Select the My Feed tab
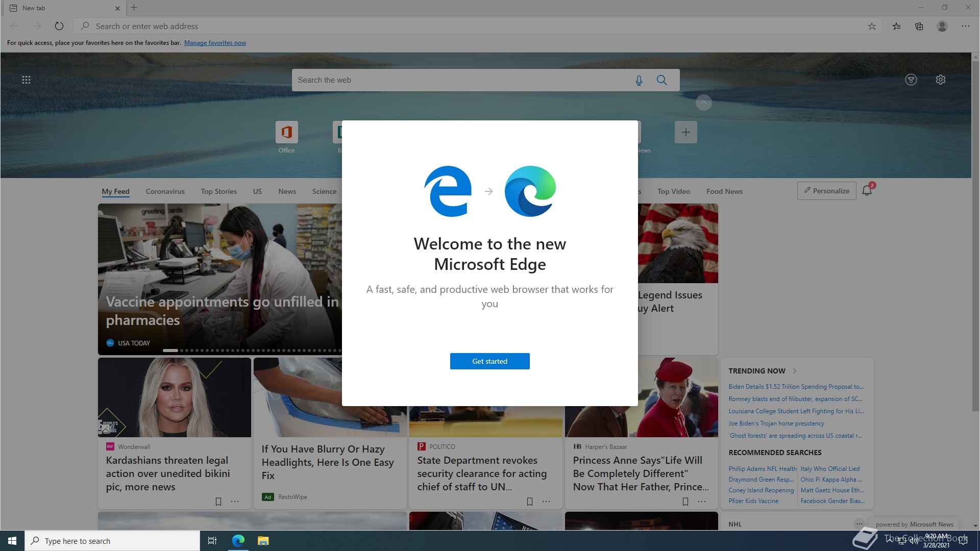Image resolution: width=980 pixels, height=551 pixels. 115,191
